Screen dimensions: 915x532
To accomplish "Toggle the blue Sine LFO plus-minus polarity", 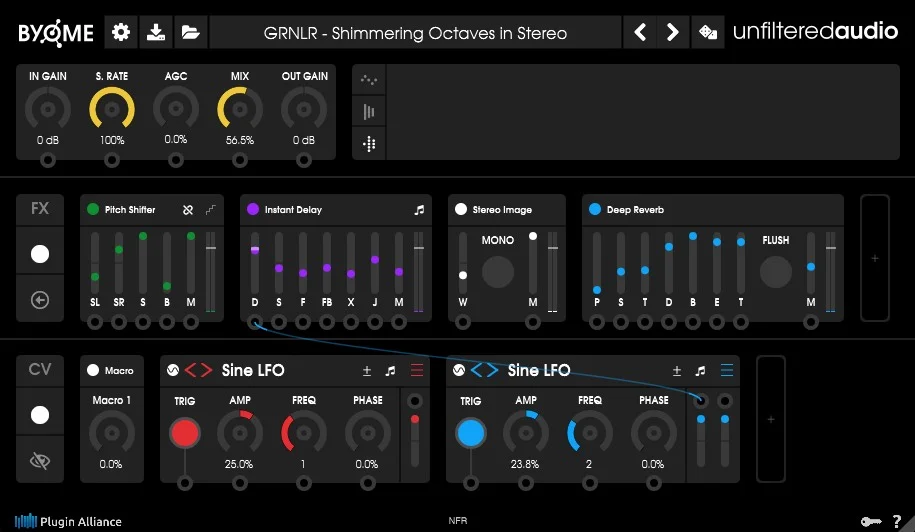I will click(x=676, y=370).
